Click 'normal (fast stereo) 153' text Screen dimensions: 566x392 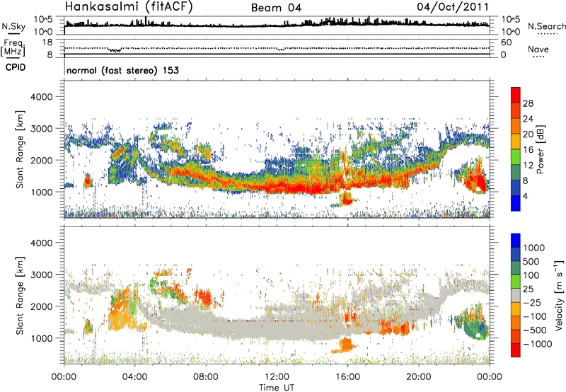pyautogui.click(x=122, y=70)
